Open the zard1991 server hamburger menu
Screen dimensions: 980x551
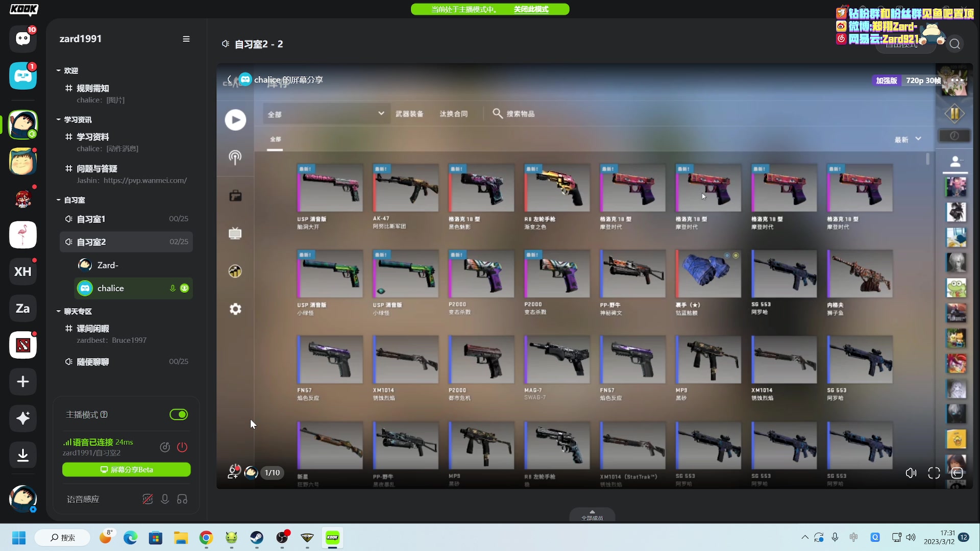click(186, 39)
